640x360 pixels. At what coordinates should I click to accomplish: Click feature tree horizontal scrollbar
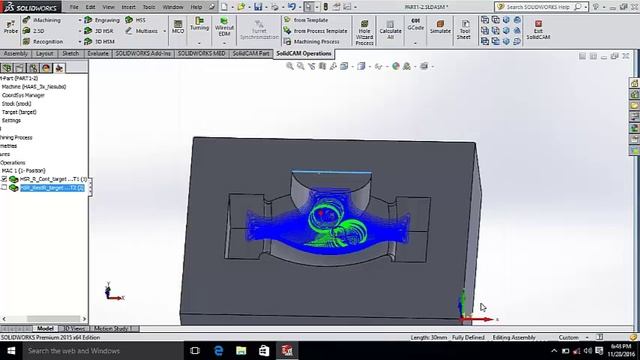[53, 319]
